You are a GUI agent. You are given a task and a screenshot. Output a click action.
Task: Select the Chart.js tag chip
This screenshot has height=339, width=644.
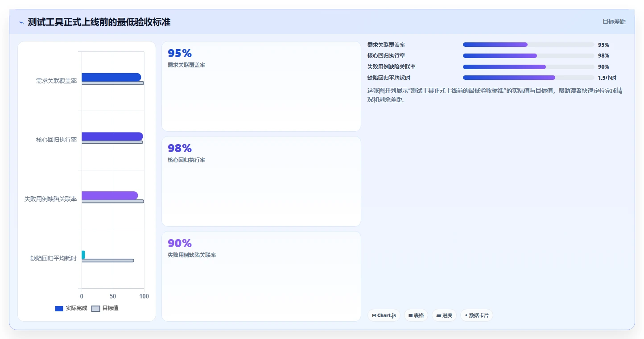384,315
